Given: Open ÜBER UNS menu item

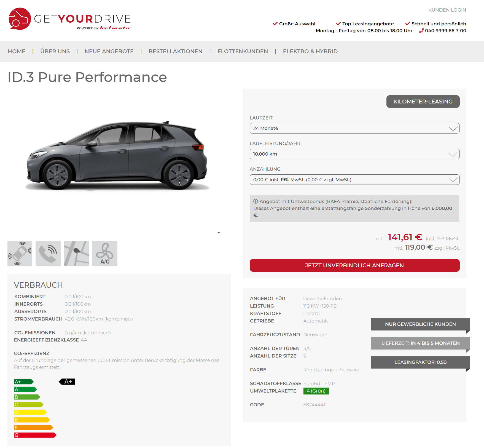Looking at the screenshot, I should point(55,51).
